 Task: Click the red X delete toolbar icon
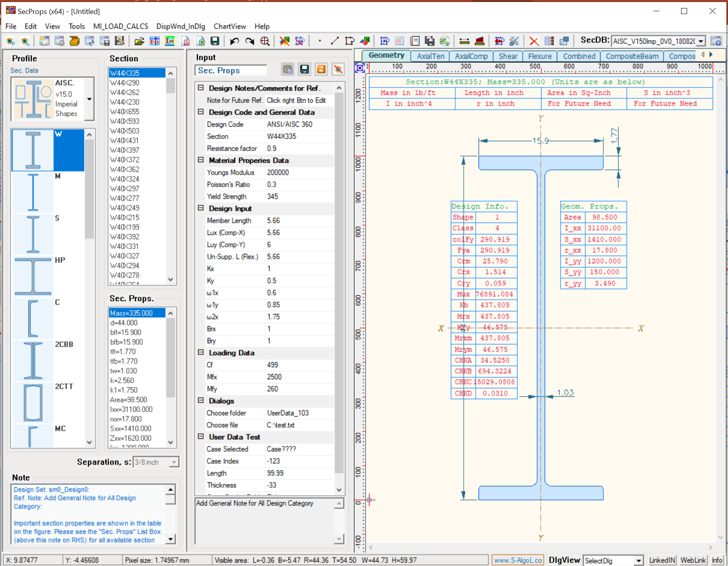[534, 41]
